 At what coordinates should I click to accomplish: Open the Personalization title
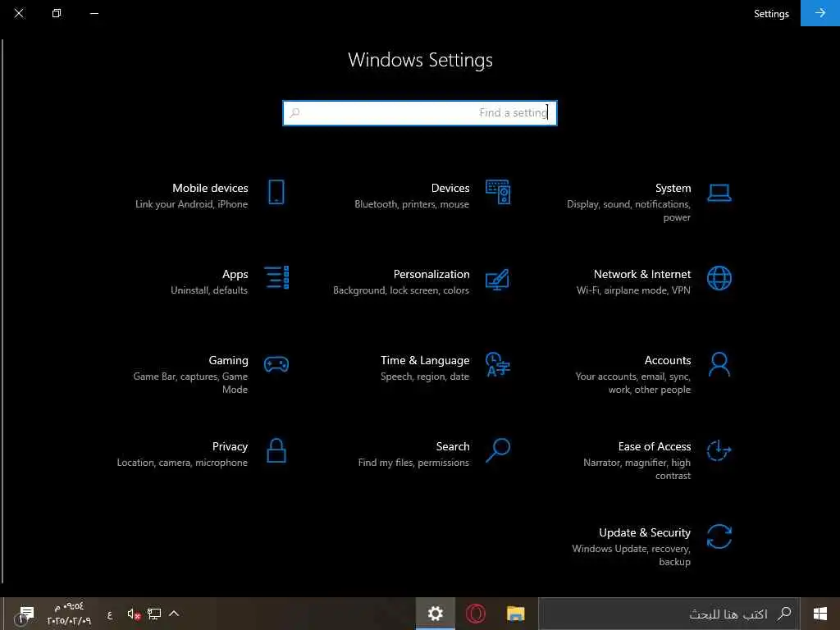(431, 274)
